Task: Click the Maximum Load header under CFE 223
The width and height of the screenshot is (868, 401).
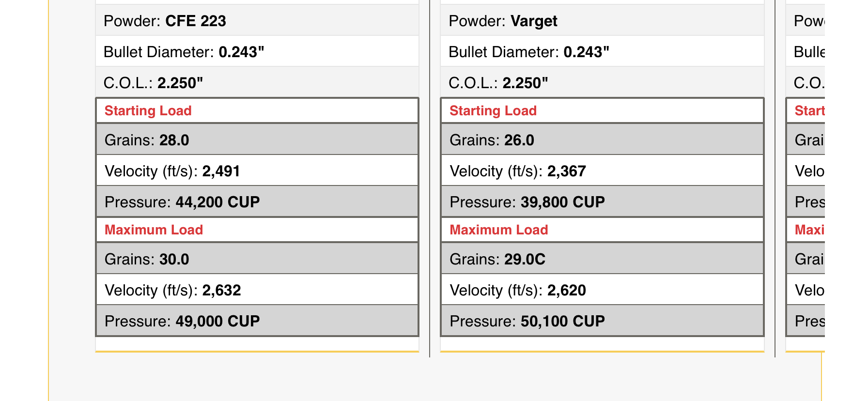Action: 257,230
